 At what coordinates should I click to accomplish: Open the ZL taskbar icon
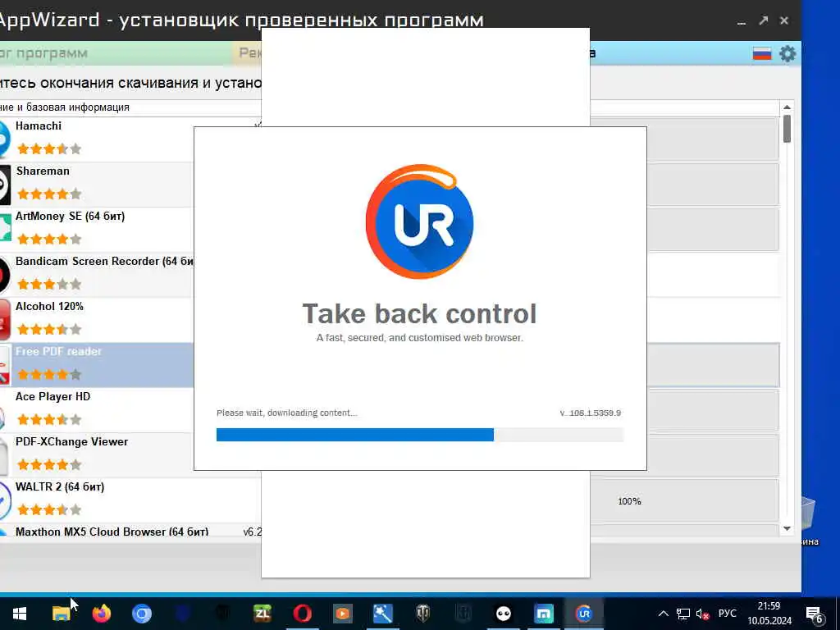coord(262,614)
